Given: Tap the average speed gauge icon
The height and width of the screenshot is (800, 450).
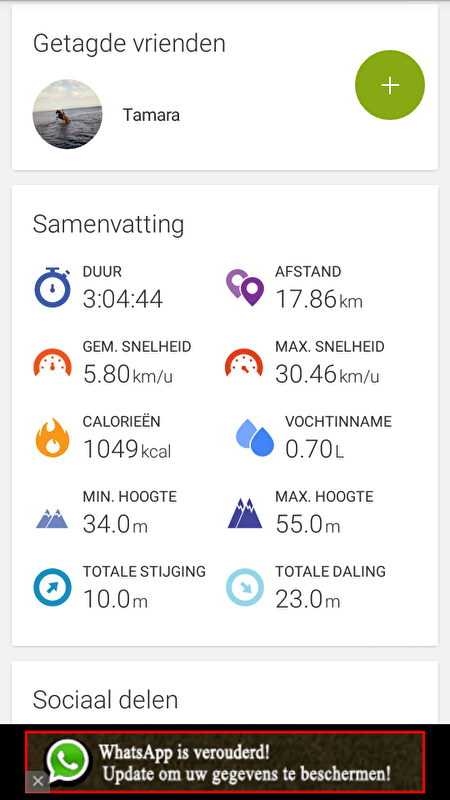Looking at the screenshot, I should pos(53,363).
